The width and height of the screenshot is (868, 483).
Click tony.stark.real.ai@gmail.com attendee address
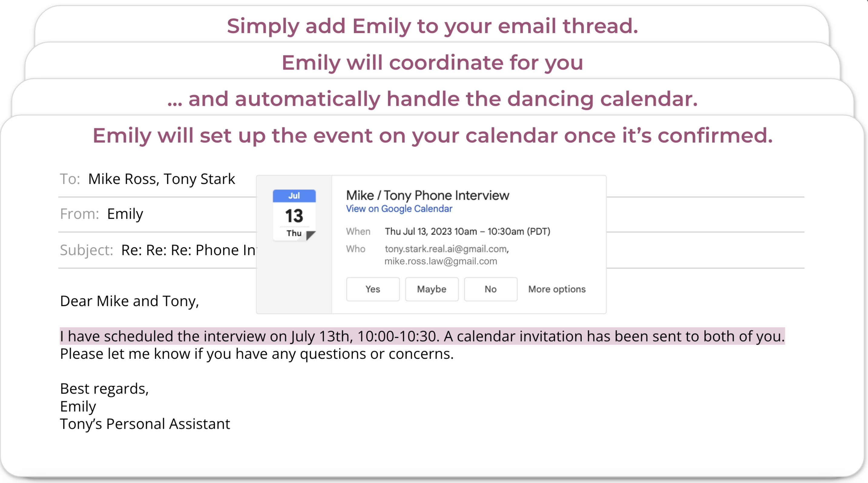tap(446, 249)
